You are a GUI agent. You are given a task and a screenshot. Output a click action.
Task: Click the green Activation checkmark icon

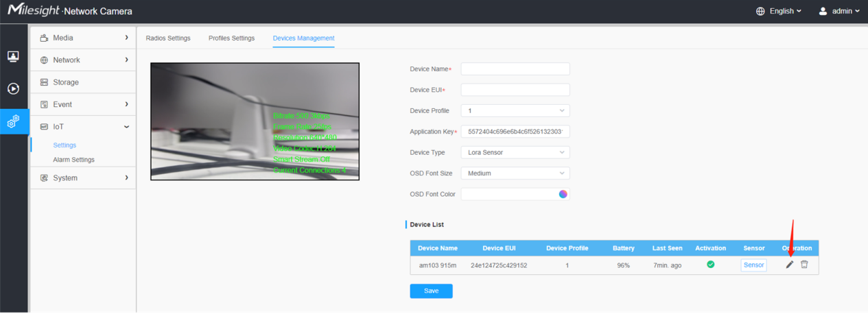coord(710,264)
